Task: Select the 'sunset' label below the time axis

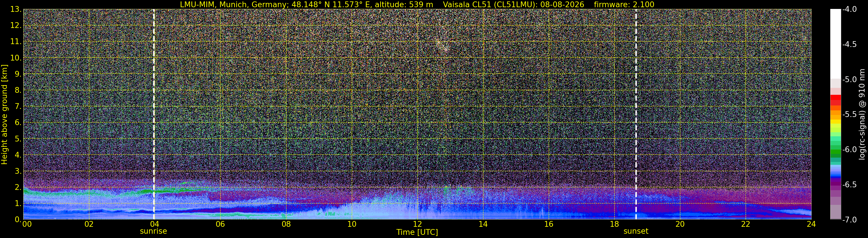Action: 636,231
